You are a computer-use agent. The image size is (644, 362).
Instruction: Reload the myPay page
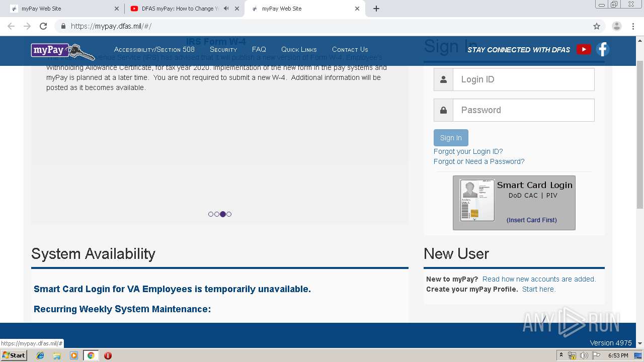[x=43, y=26]
